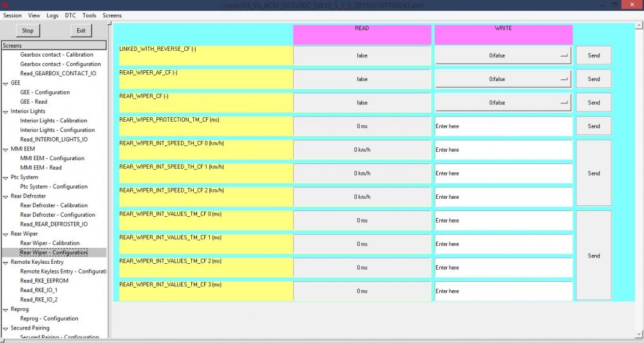The height and width of the screenshot is (343, 644).
Task: Open REAR_WIPER_CF write dropdown
Action: point(503,102)
